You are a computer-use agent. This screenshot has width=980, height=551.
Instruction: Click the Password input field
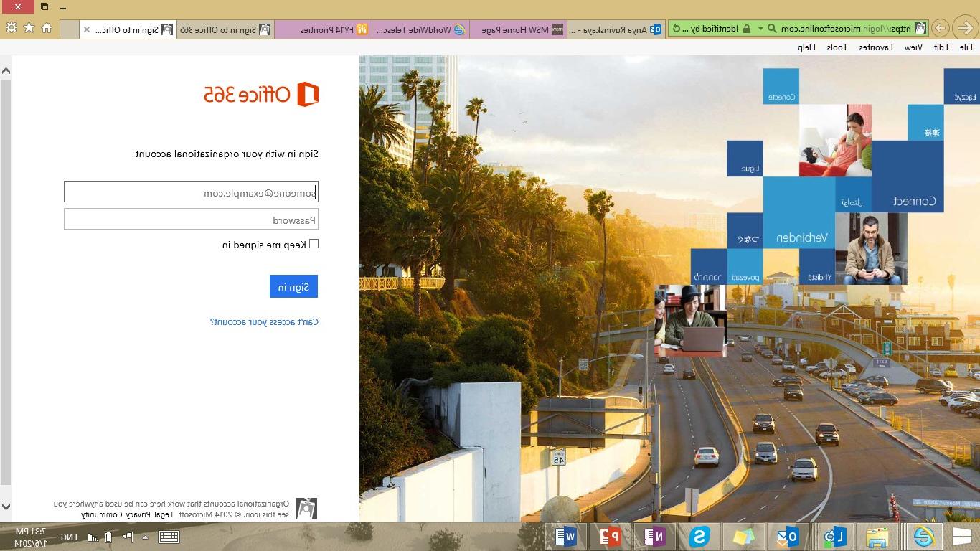click(191, 219)
